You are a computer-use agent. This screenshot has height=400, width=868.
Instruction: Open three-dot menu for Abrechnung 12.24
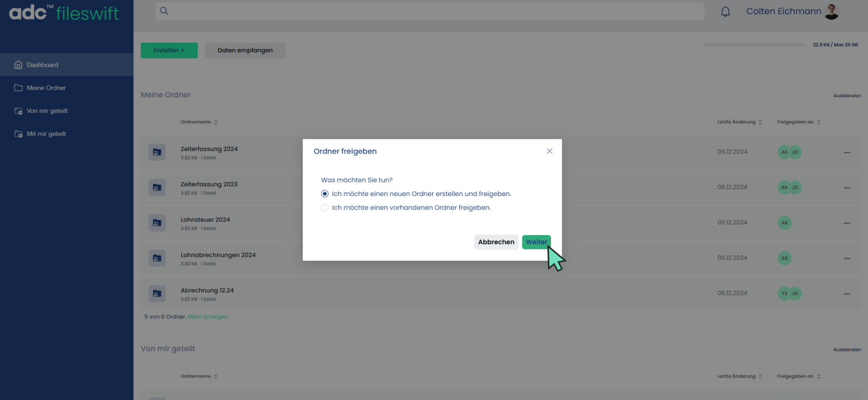tap(847, 294)
